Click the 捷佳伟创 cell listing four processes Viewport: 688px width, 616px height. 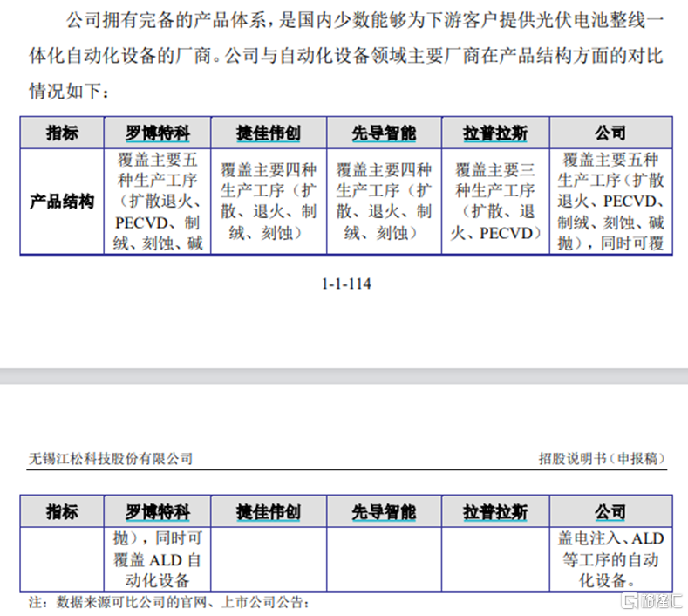point(269,202)
